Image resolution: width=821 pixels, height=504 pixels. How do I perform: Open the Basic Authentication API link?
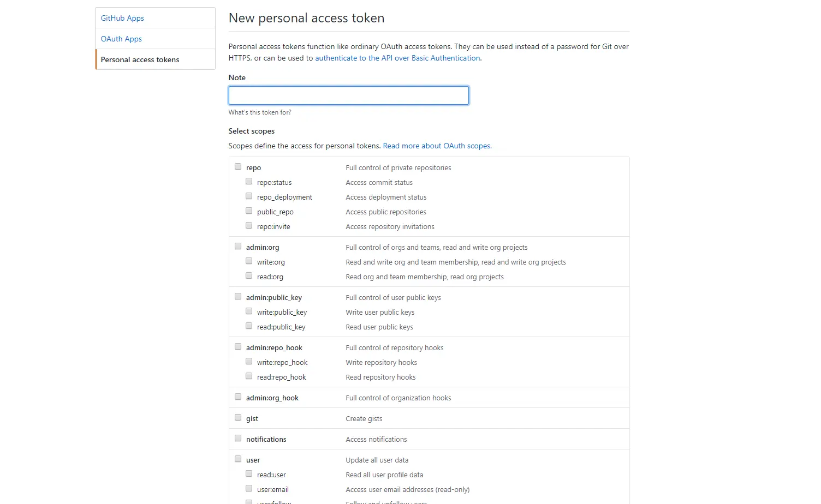398,58
